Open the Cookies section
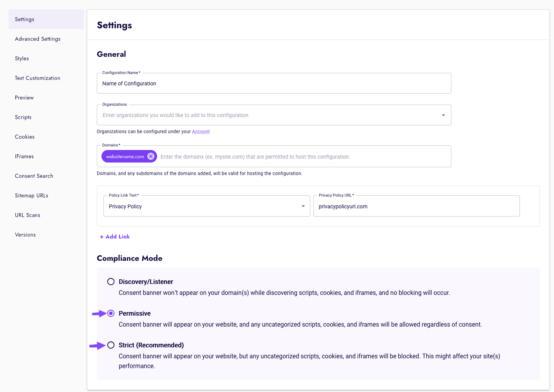554x392 pixels. coord(24,137)
